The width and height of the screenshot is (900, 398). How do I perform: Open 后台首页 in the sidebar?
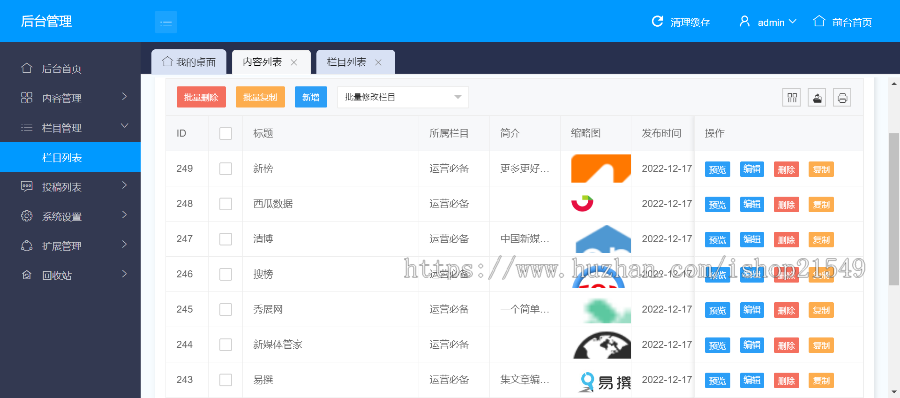click(x=70, y=68)
